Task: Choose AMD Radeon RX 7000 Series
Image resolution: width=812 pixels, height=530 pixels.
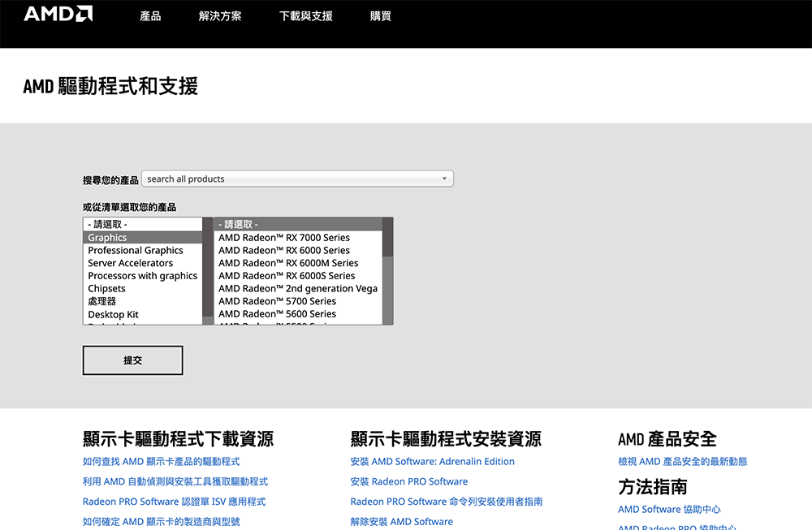Action: pos(298,238)
